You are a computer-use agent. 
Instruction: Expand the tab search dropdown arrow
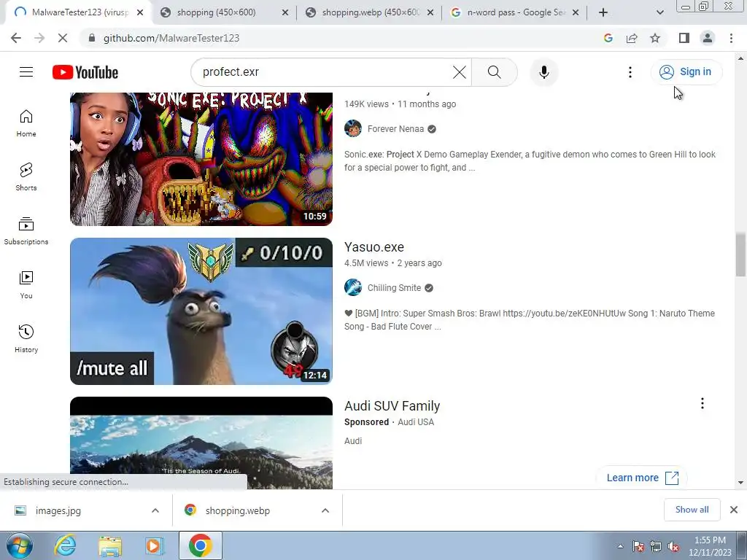(x=659, y=12)
